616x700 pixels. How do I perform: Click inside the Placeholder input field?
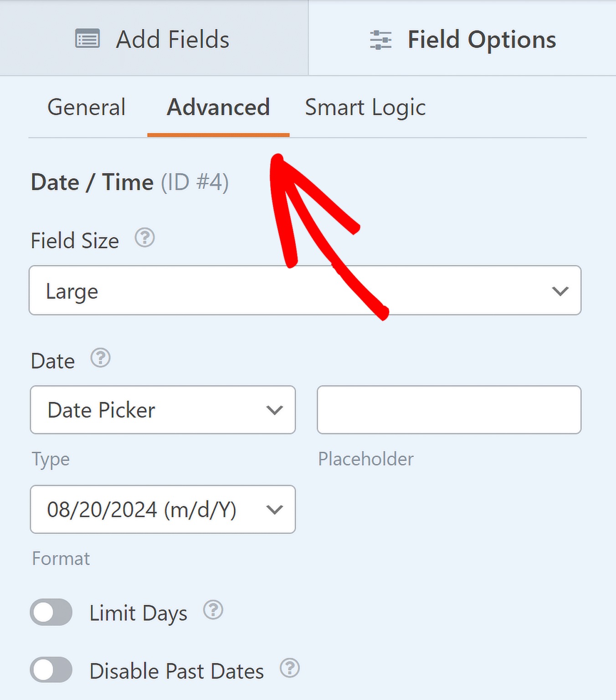coord(449,410)
